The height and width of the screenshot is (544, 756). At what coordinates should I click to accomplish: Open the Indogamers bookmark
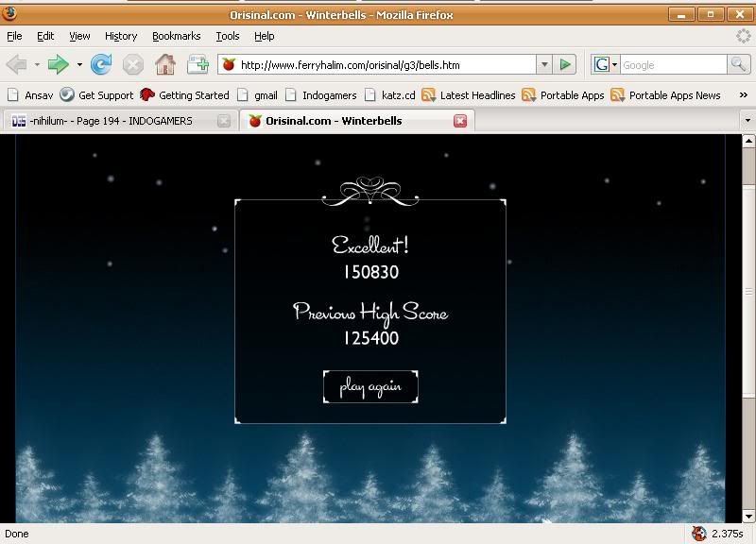[x=321, y=95]
